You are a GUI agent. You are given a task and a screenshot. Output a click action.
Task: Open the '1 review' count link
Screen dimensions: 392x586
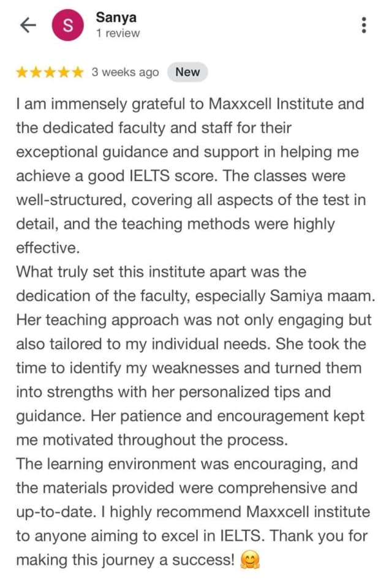pyautogui.click(x=118, y=33)
